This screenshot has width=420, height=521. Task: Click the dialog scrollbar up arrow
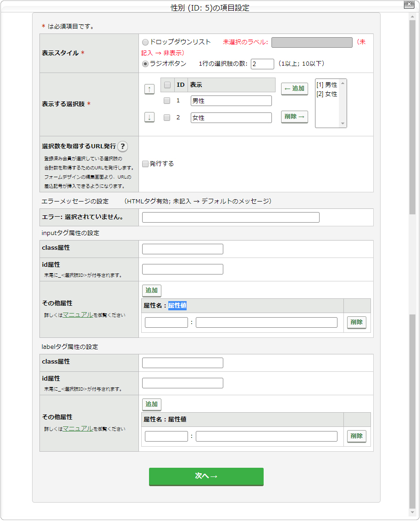[x=412, y=16]
